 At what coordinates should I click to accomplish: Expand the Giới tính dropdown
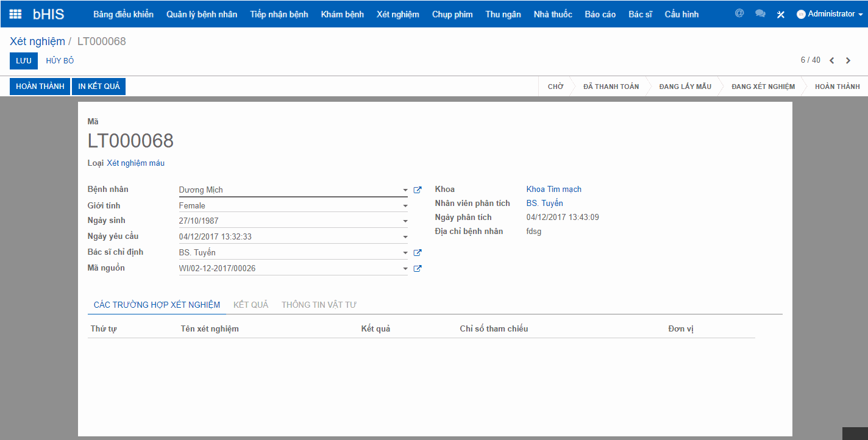pos(405,205)
